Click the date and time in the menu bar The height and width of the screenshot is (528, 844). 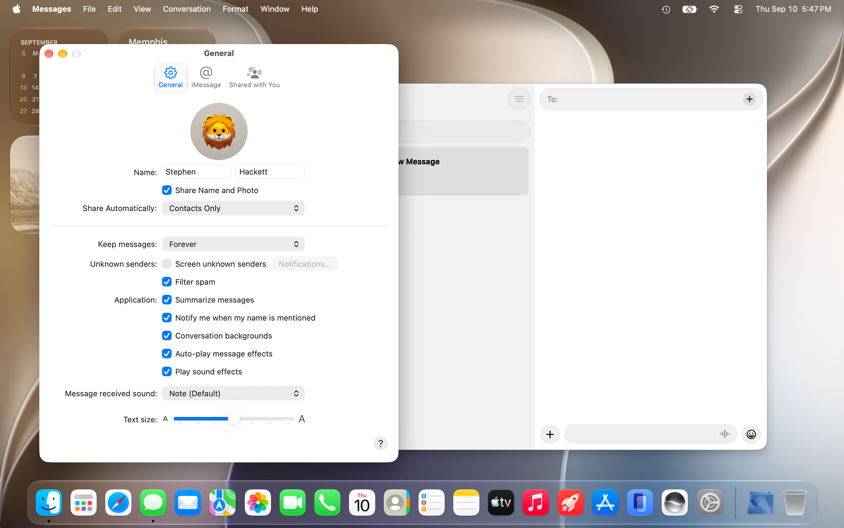[x=793, y=9]
